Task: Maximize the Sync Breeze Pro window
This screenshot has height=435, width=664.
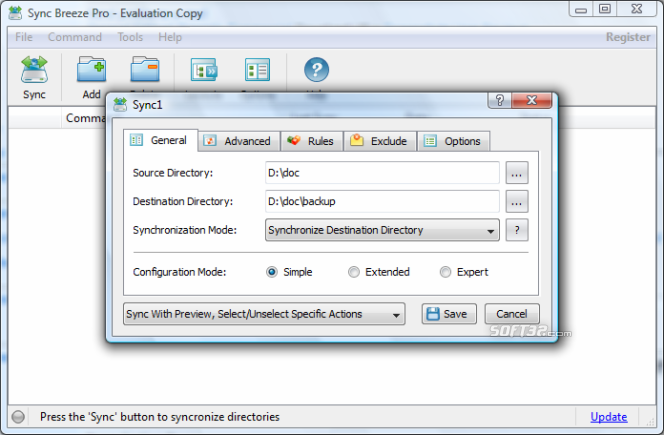Action: 605,9
